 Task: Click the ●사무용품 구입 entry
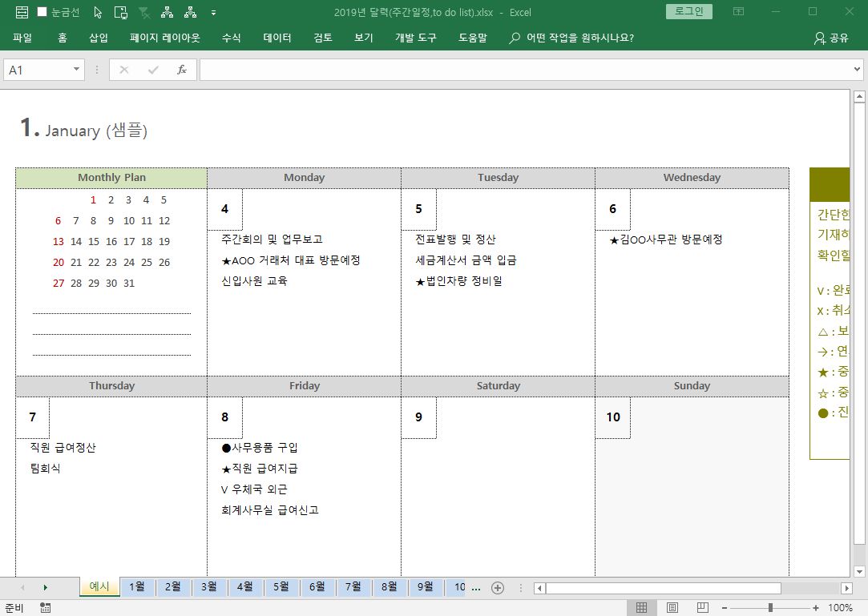[x=259, y=447]
